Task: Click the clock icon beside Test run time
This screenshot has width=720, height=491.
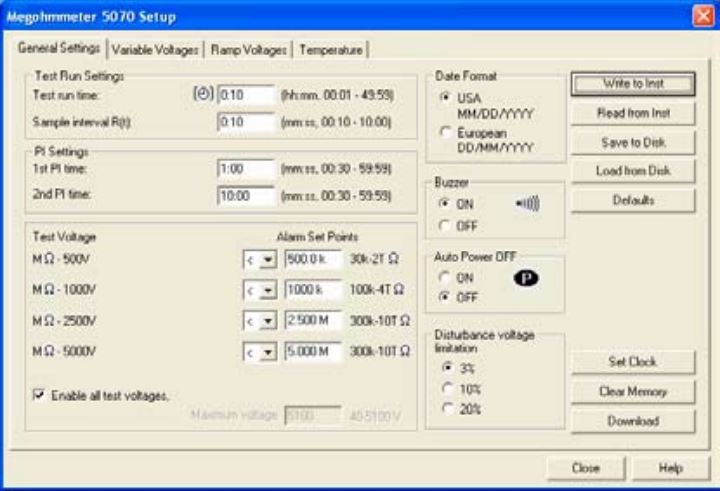Action: (x=203, y=94)
